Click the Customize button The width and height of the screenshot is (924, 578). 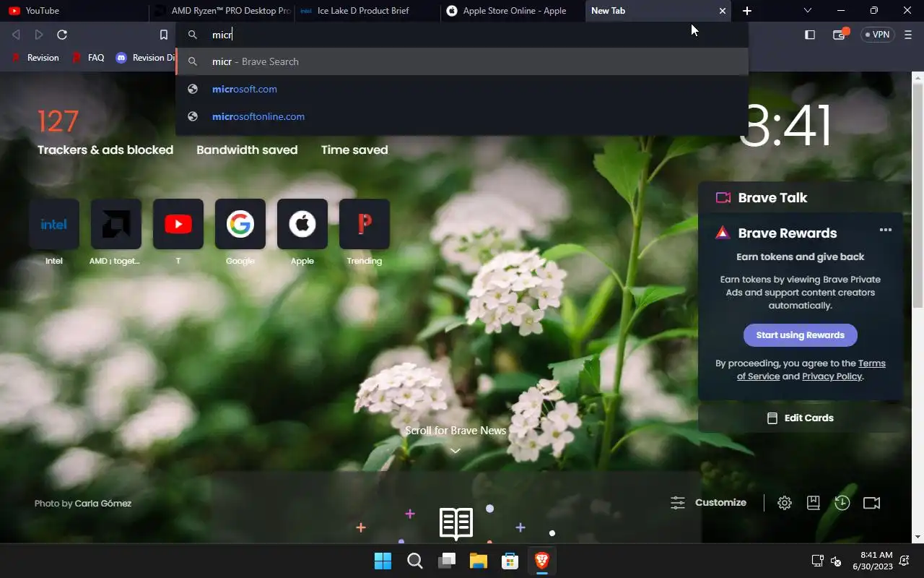click(x=709, y=503)
